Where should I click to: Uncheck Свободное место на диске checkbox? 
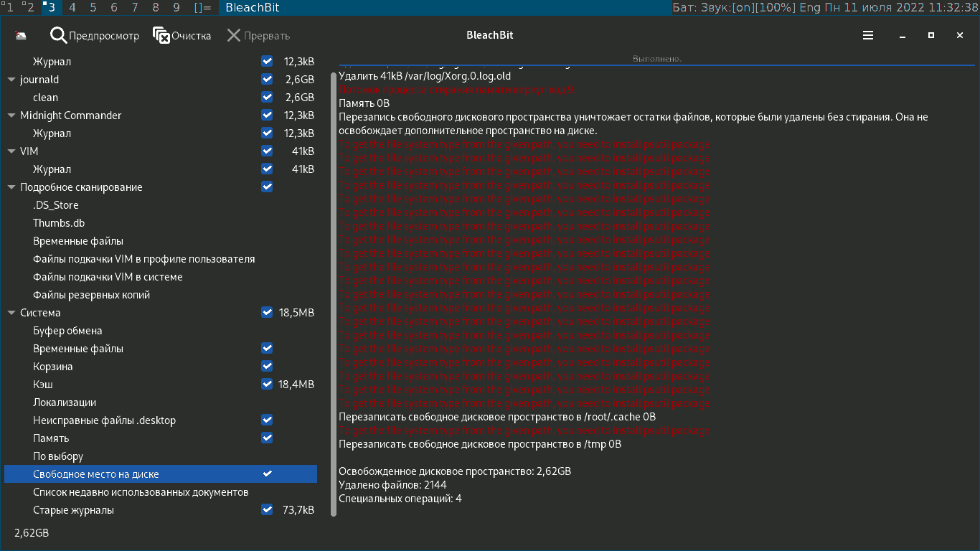pyautogui.click(x=267, y=474)
